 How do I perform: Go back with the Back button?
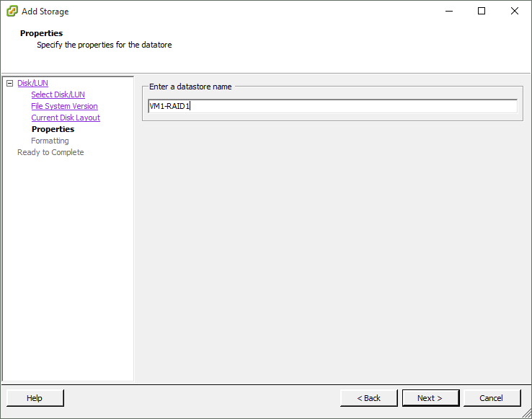tap(369, 398)
